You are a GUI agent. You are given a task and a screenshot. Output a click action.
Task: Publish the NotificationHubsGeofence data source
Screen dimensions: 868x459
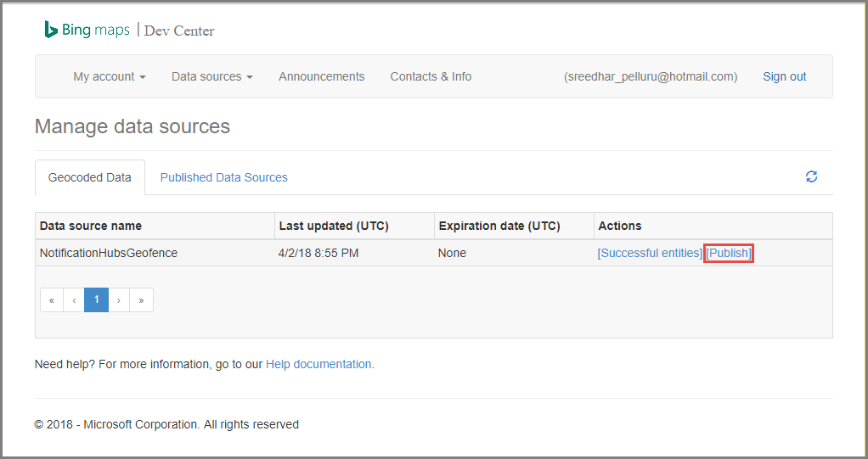(729, 253)
